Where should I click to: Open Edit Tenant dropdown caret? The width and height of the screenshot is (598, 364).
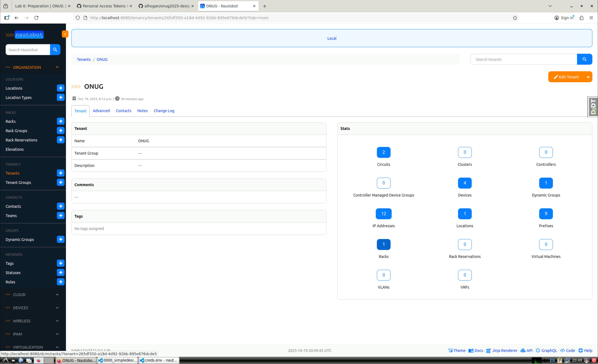(x=588, y=77)
